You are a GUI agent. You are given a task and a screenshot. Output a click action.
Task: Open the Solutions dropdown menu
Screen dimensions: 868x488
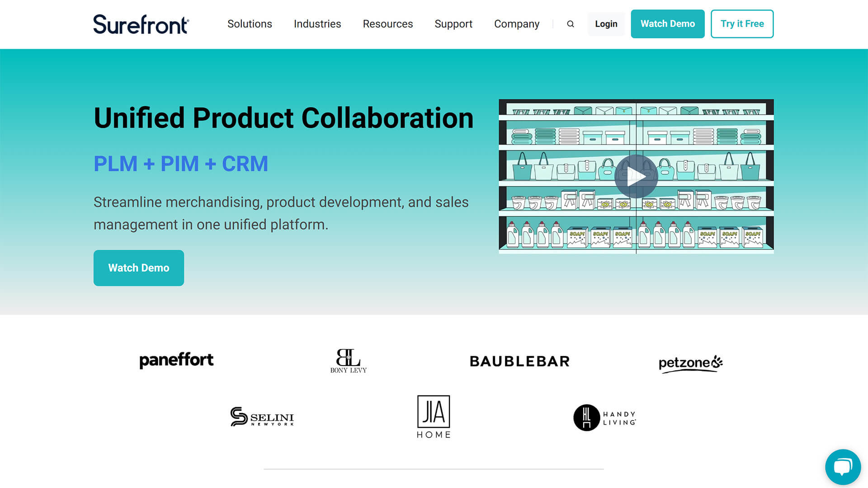[x=249, y=24]
